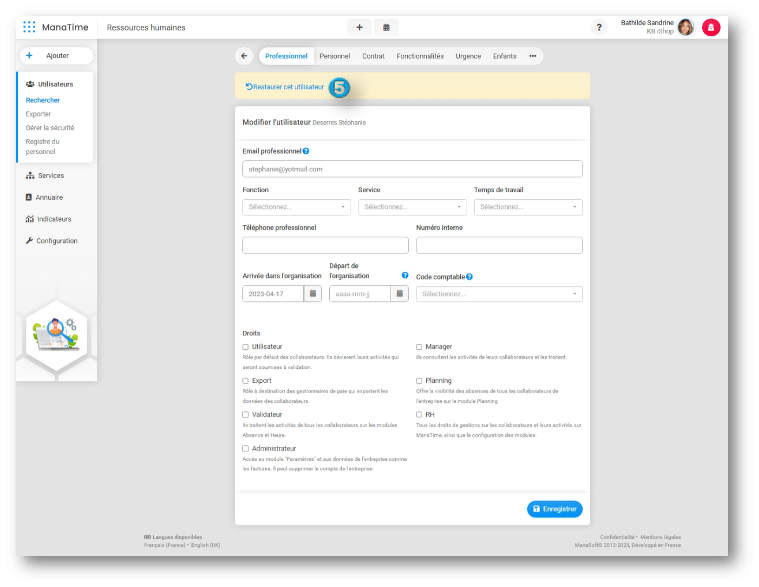Switch to the Contrat tab
Image resolution: width=759 pixels, height=587 pixels.
(373, 56)
